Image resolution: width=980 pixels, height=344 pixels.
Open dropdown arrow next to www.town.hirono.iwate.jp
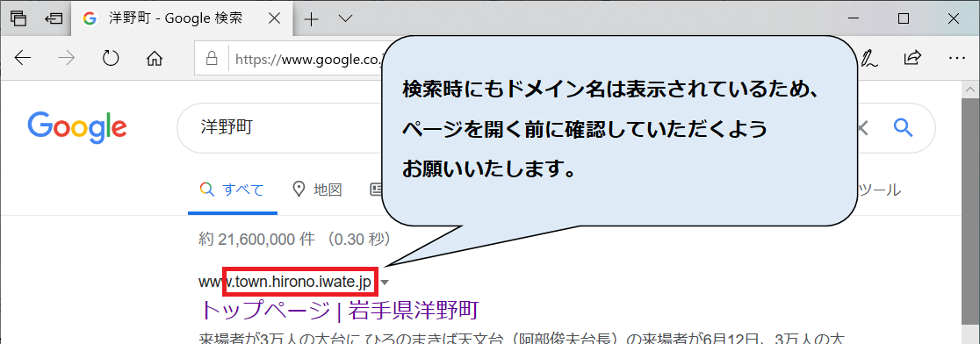385,283
